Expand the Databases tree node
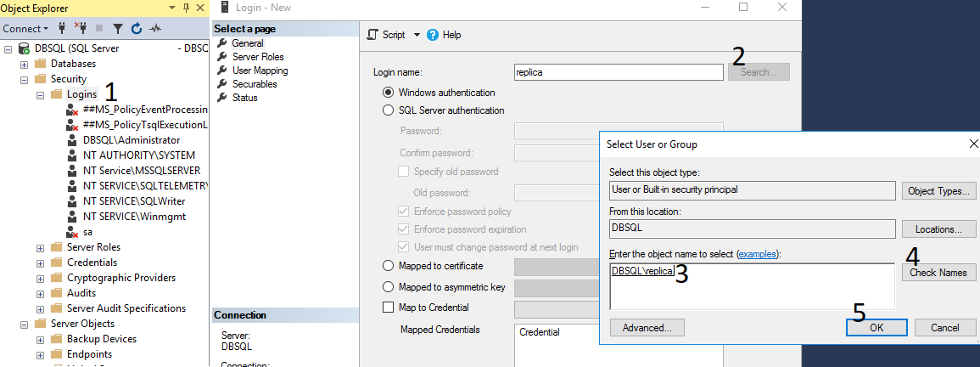 tap(25, 64)
